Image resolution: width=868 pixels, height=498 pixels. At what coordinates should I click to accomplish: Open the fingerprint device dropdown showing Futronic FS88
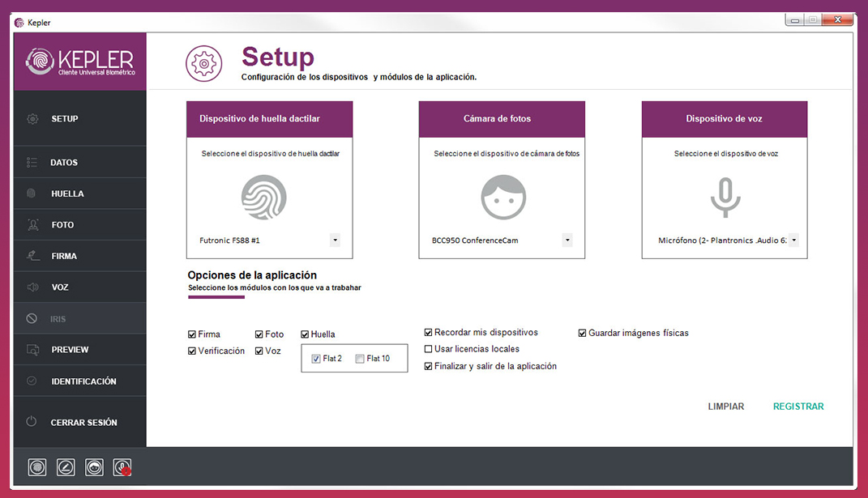(335, 240)
